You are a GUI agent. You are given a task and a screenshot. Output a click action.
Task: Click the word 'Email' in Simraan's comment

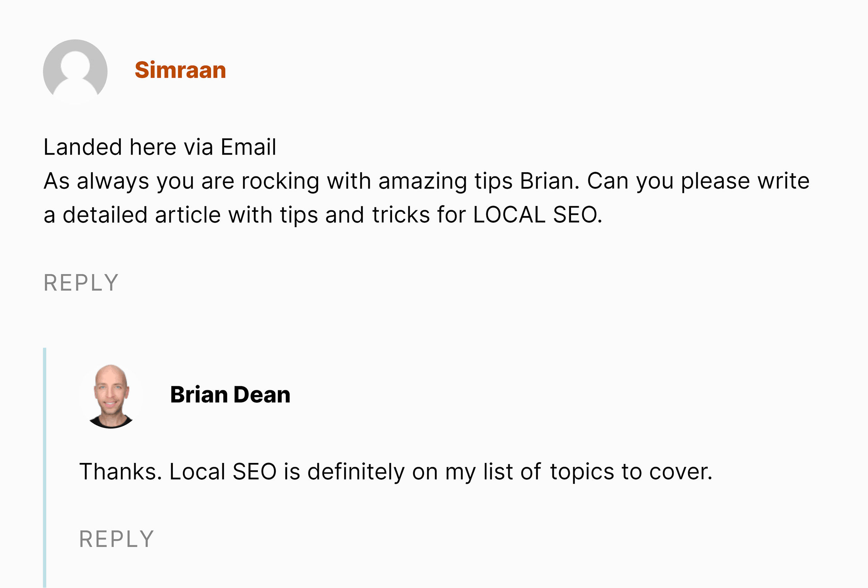click(x=248, y=147)
